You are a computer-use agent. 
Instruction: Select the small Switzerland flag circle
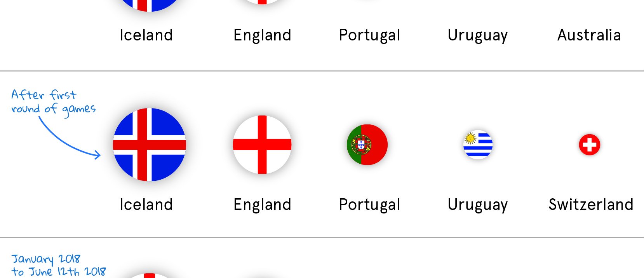[589, 145]
